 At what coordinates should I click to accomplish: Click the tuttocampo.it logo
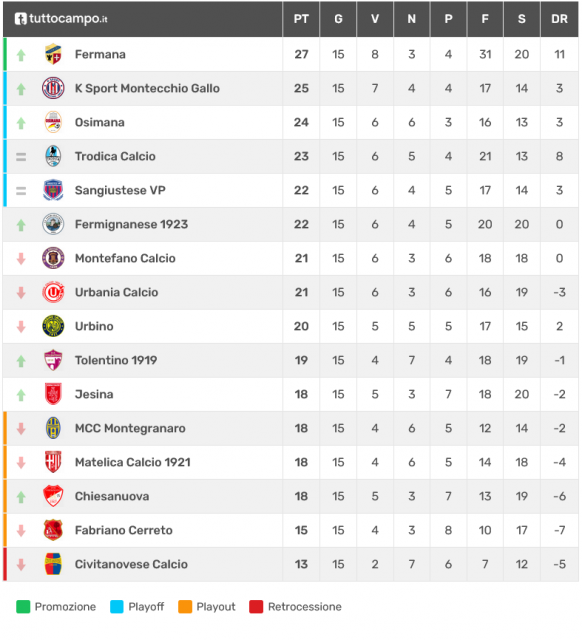pos(61,19)
